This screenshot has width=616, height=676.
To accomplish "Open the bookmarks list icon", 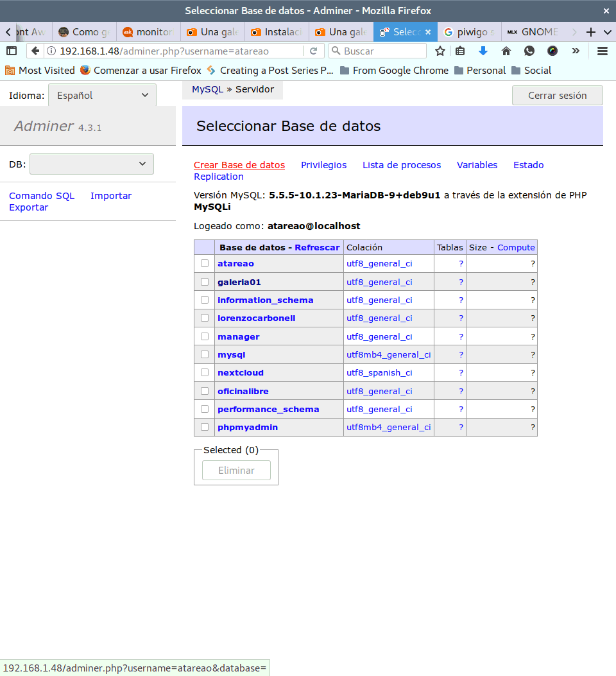I will (460, 51).
